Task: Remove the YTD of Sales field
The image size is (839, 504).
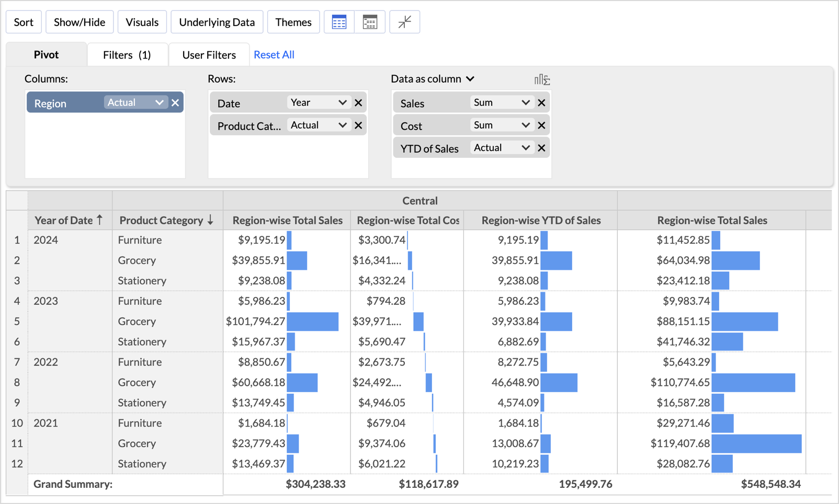Action: [x=541, y=147]
